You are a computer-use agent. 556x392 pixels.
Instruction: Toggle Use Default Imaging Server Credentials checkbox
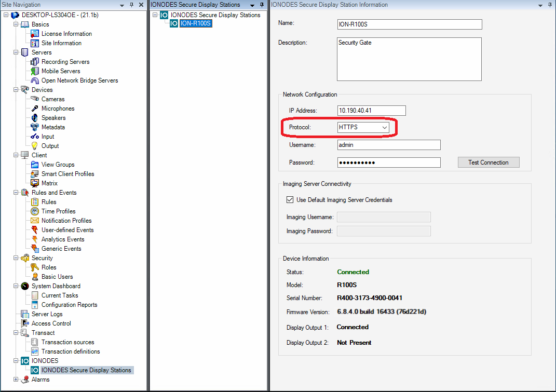pos(290,200)
